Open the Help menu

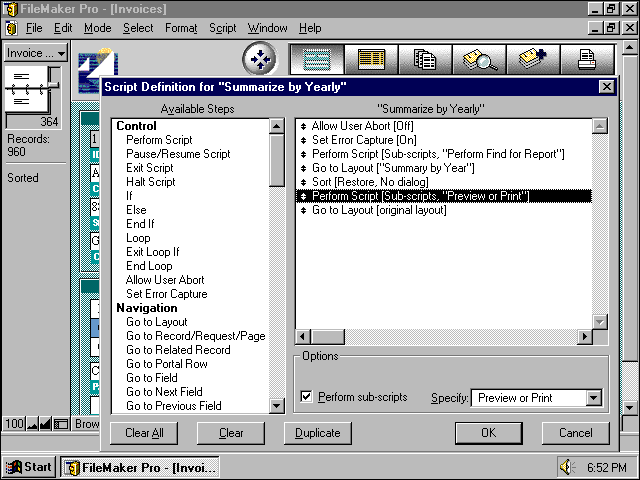pyautogui.click(x=310, y=28)
